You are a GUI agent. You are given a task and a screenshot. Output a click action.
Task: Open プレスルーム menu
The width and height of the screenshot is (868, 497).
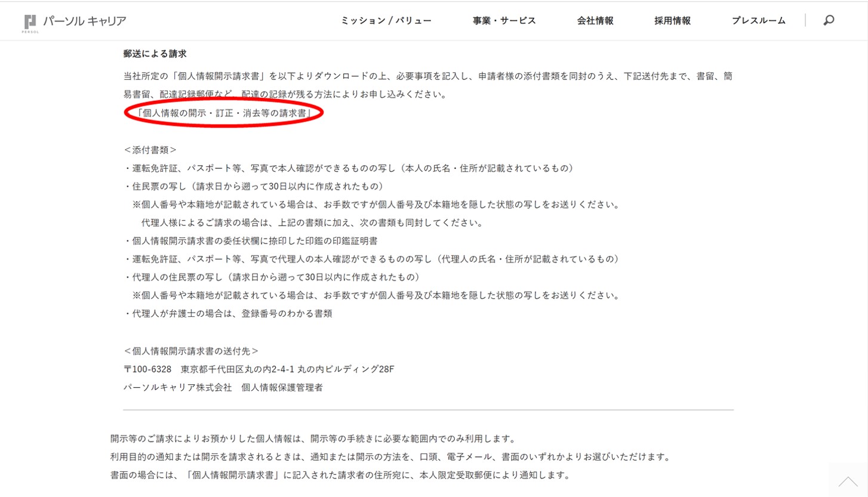click(x=759, y=21)
